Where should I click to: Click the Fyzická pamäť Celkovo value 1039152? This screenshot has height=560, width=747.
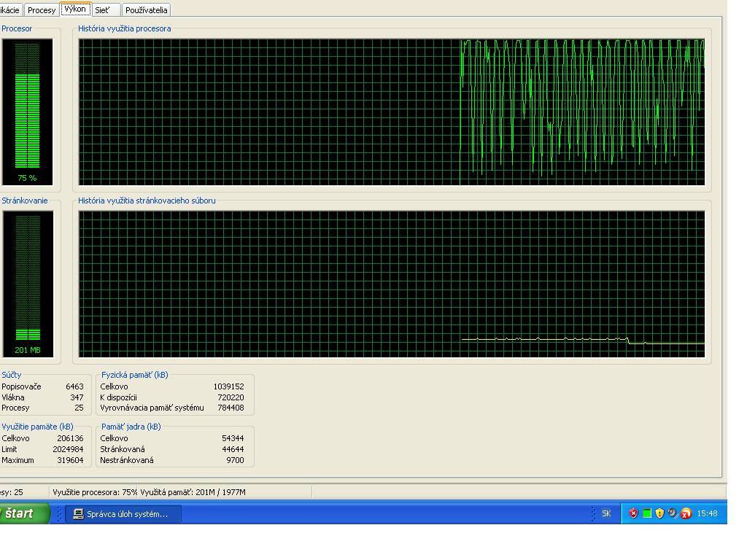click(228, 386)
